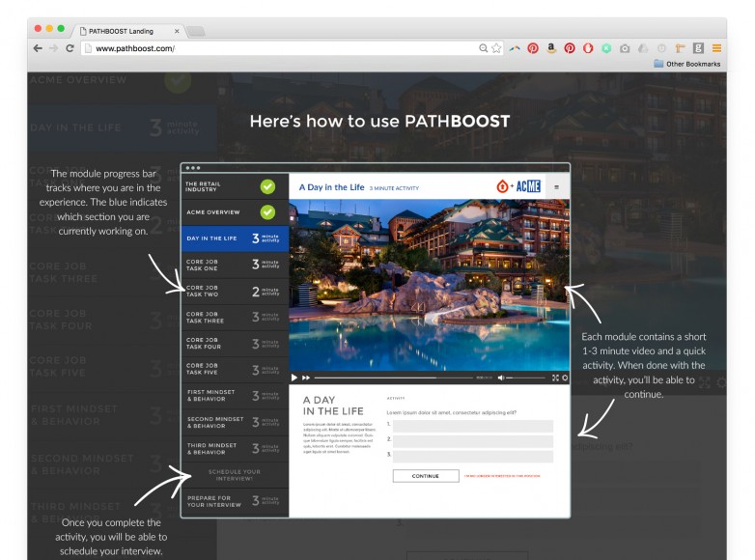Click the video fast-forward icon
This screenshot has height=560, width=755.
[306, 378]
